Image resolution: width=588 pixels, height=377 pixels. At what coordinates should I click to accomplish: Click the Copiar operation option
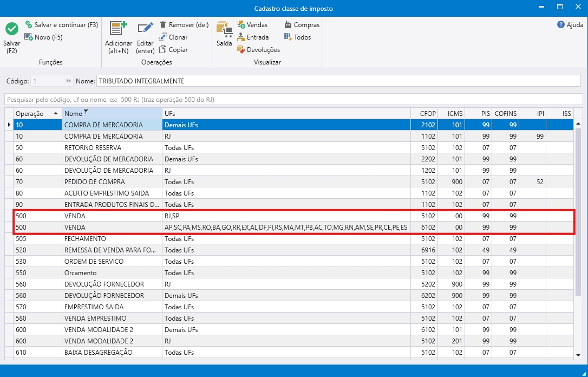(173, 49)
